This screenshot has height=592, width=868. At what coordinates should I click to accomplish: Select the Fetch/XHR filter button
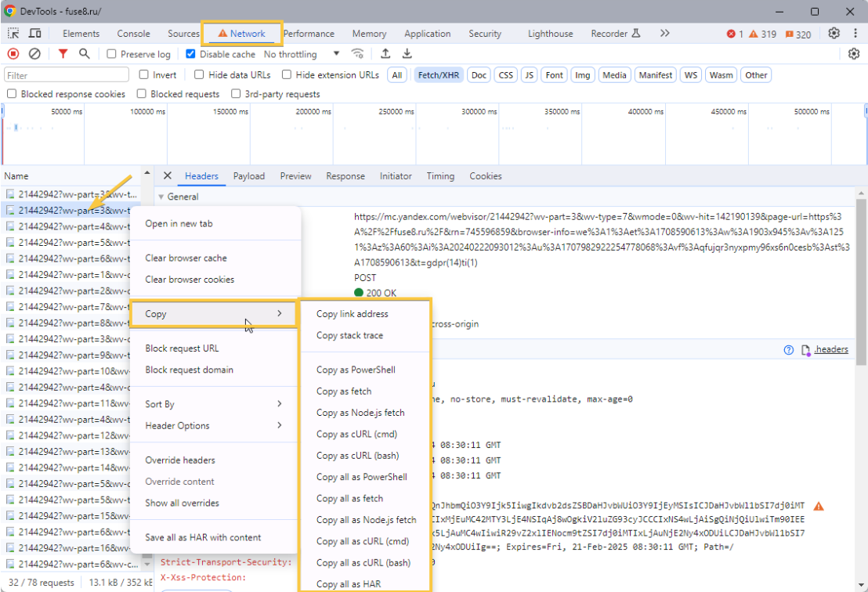438,75
